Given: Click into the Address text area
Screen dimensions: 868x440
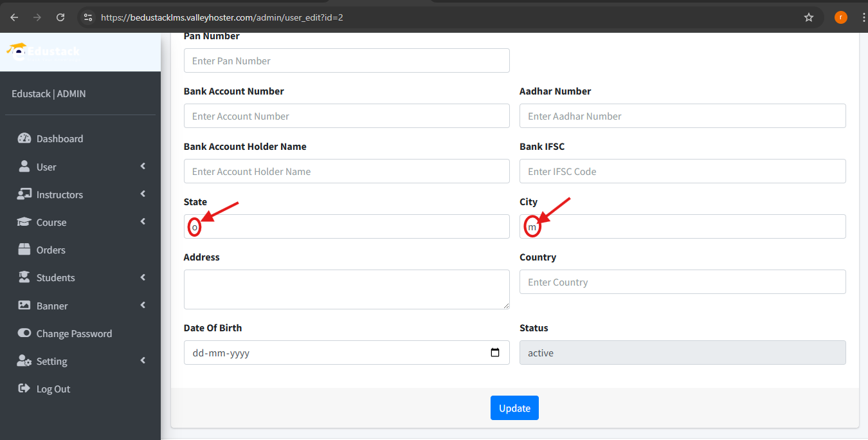Looking at the screenshot, I should click(x=347, y=289).
